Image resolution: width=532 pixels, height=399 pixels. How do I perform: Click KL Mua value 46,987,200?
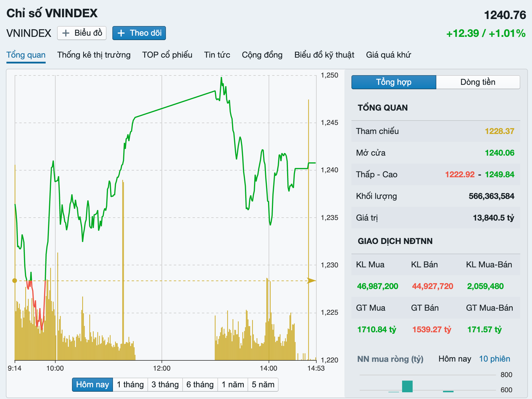point(377,286)
